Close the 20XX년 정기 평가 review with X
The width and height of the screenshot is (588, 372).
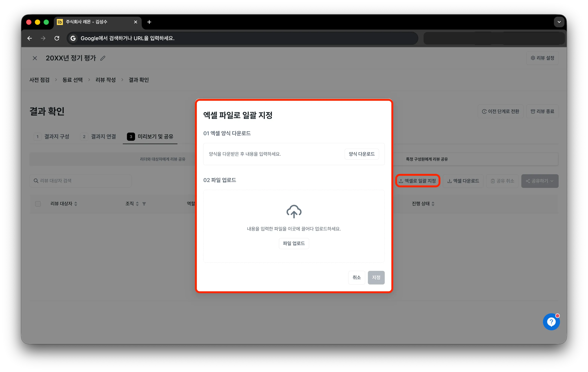pos(35,58)
